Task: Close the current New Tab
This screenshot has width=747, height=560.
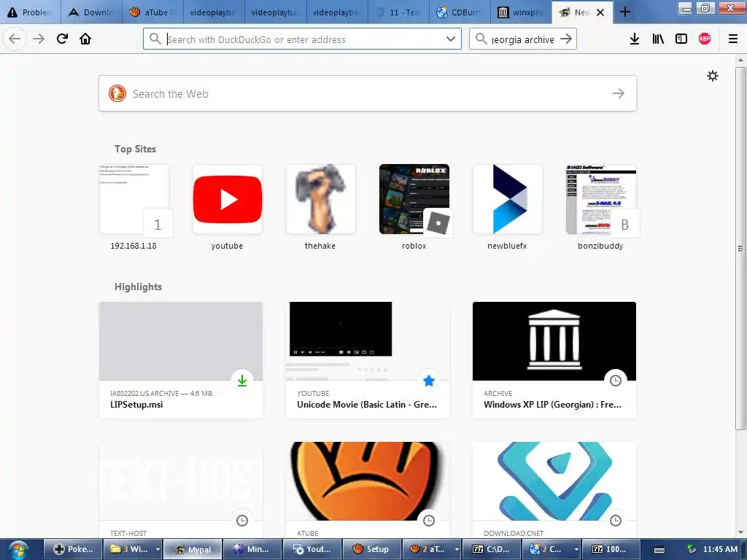Action: click(x=601, y=12)
